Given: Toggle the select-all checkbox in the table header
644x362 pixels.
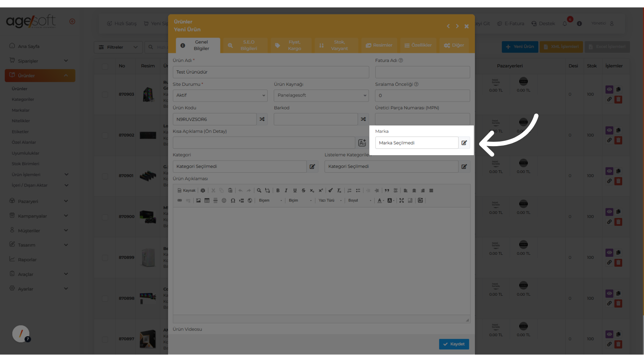Looking at the screenshot, I should pos(105,66).
